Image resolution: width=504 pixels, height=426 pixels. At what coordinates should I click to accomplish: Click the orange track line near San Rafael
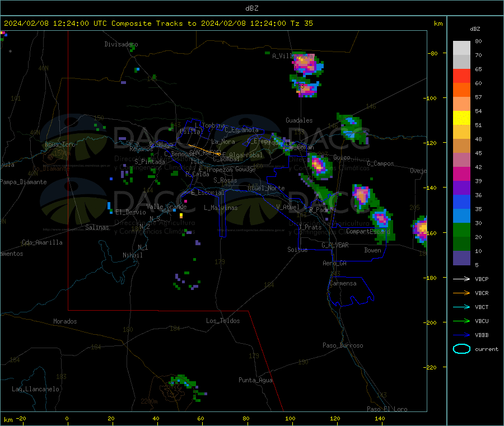tap(204, 149)
